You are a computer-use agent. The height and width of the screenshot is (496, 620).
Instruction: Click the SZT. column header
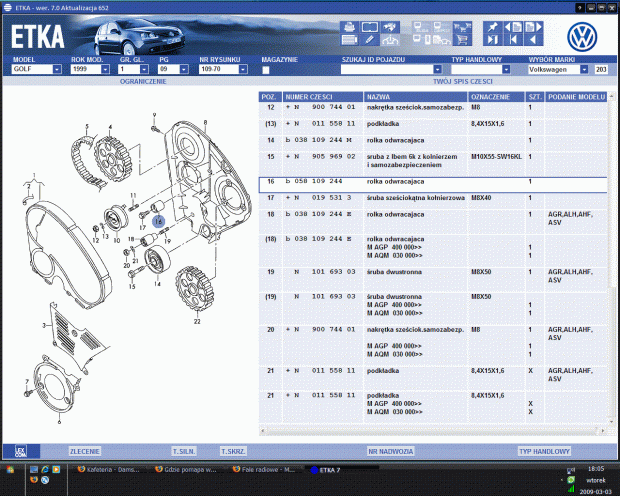[x=535, y=97]
